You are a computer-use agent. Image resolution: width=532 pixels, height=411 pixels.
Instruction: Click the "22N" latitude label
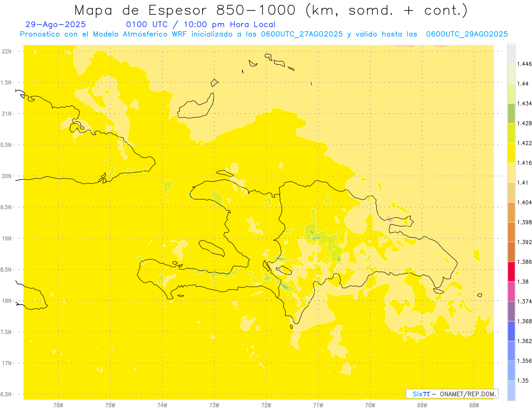7,51
